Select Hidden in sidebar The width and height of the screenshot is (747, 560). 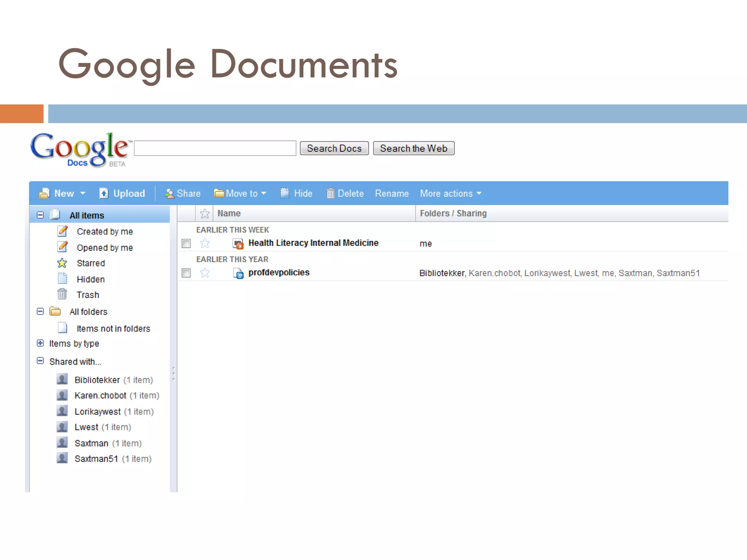(91, 279)
